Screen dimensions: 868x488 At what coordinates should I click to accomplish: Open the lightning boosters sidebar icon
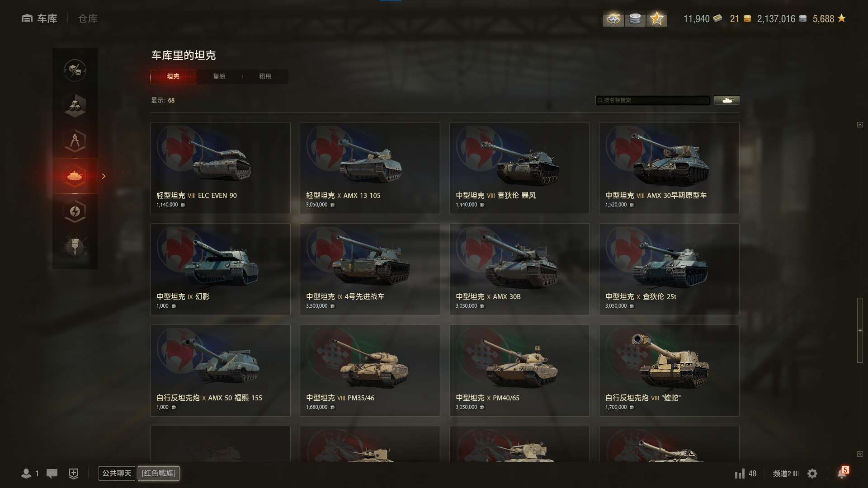(x=75, y=211)
